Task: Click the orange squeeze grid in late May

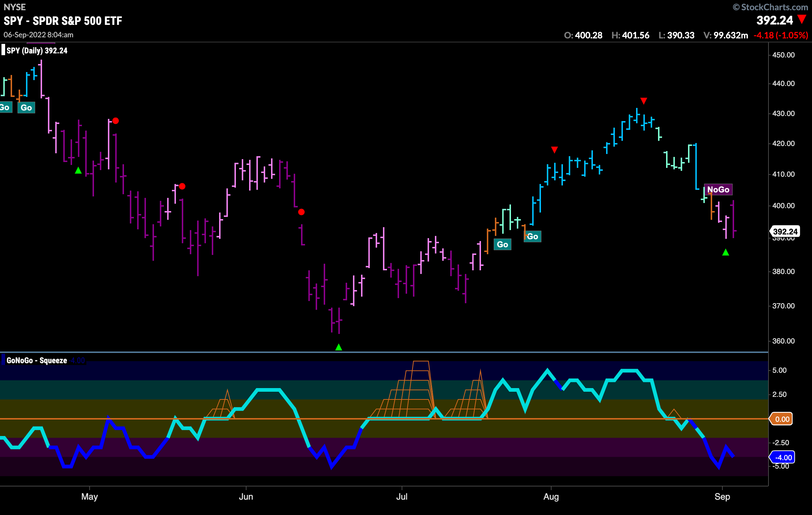Action: click(220, 404)
